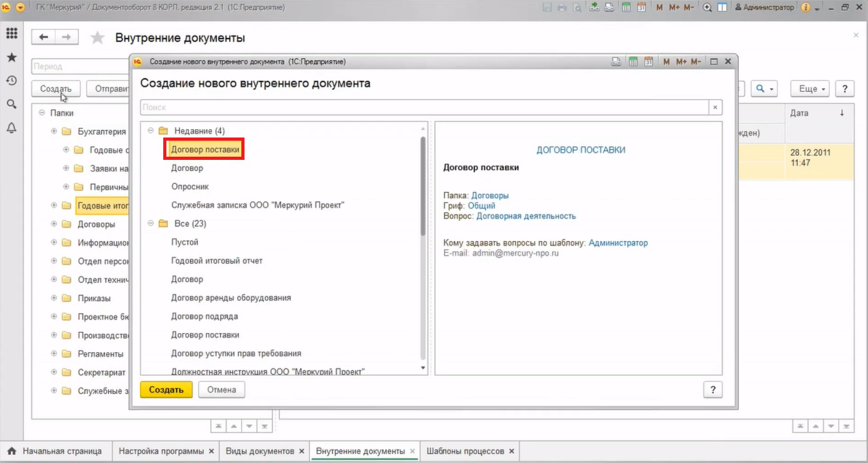This screenshot has height=463, width=868.
Task: Open the History clock icon in sidebar
Action: point(12,81)
